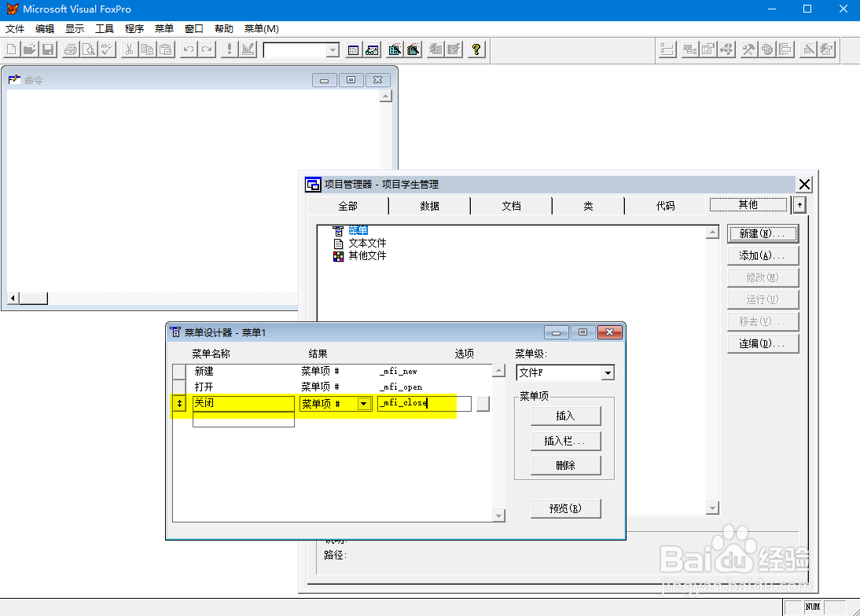
Task: Open the 菜单项 # result dropdown for 关闭
Action: [x=363, y=404]
